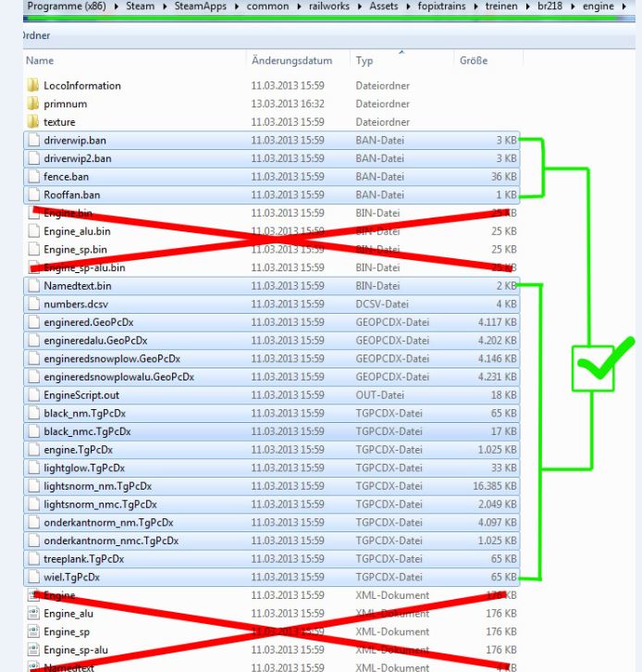Select the fence.ban file icon
Screen dimensions: 642x672
tap(34, 177)
